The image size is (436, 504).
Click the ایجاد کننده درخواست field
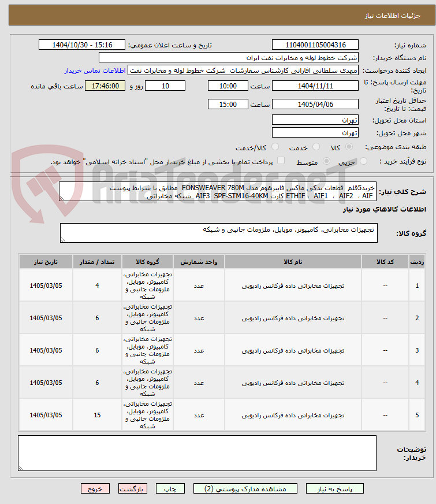(243, 71)
